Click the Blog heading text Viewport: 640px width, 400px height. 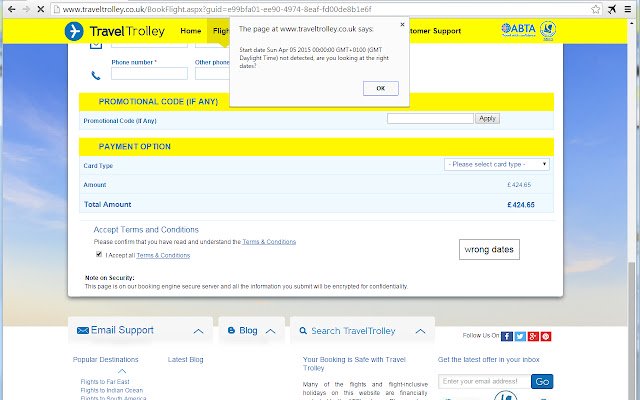[248, 331]
